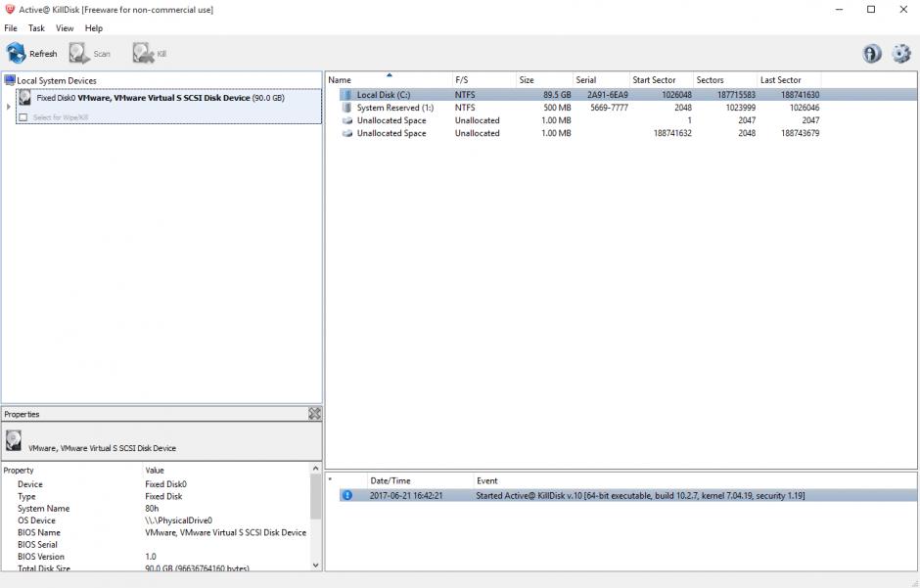Click the BIOS Version property row
920x588 pixels.
[x=156, y=557]
